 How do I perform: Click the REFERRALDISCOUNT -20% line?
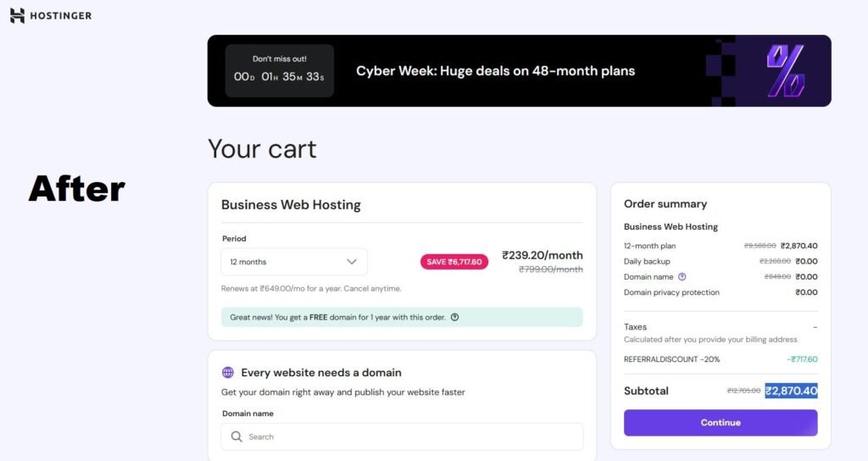click(x=672, y=359)
